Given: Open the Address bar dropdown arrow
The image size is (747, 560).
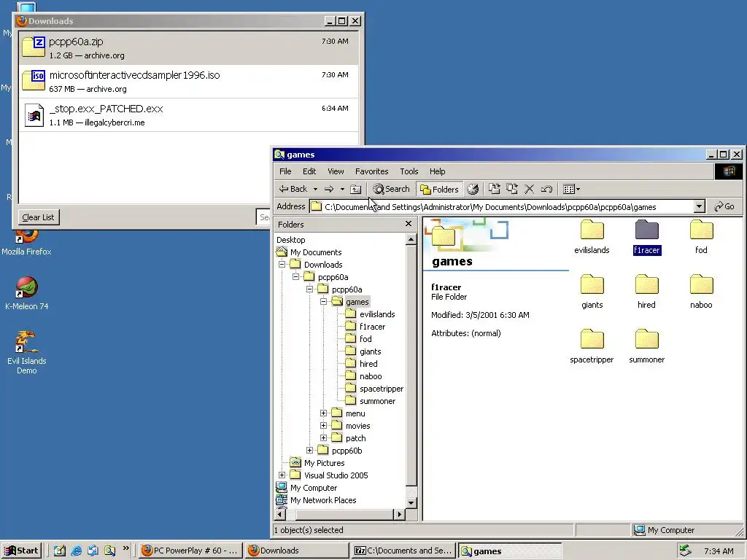Looking at the screenshot, I should pos(699,206).
